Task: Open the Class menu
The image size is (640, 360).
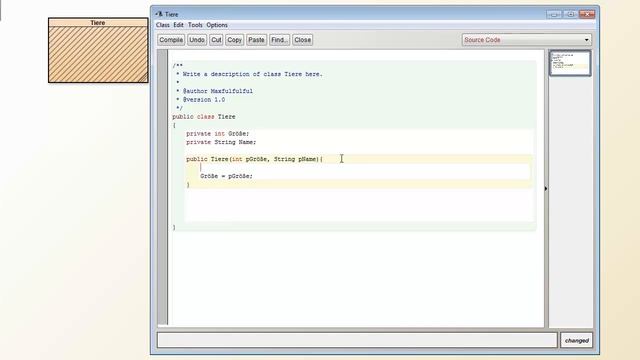Action: (x=162, y=25)
